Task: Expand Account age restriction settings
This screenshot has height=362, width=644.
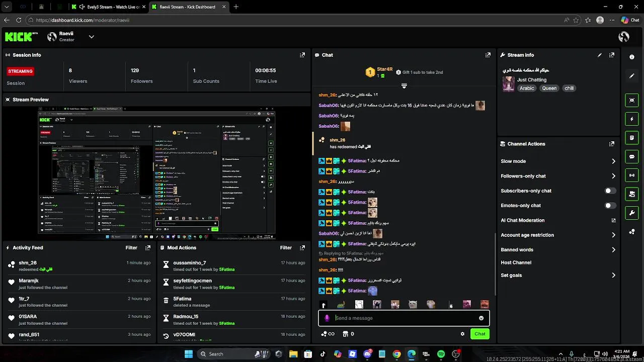Action: pyautogui.click(x=613, y=235)
